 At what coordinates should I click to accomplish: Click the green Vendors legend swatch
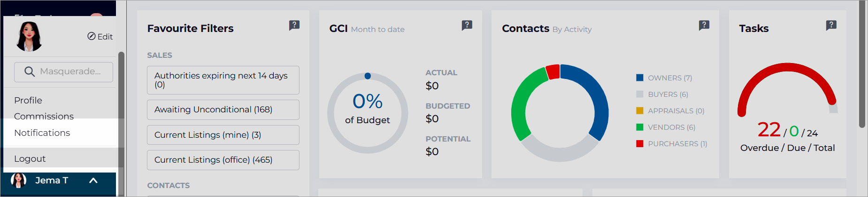click(639, 127)
